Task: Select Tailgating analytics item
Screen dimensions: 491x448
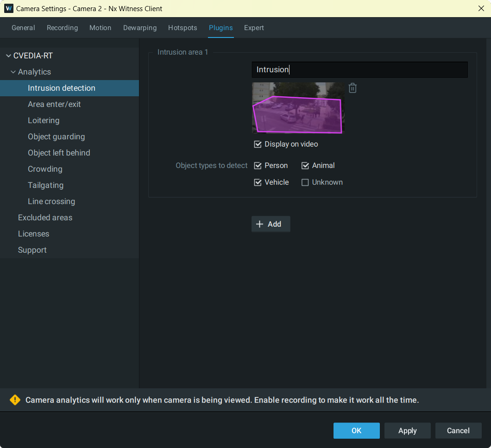Action: [69, 186]
